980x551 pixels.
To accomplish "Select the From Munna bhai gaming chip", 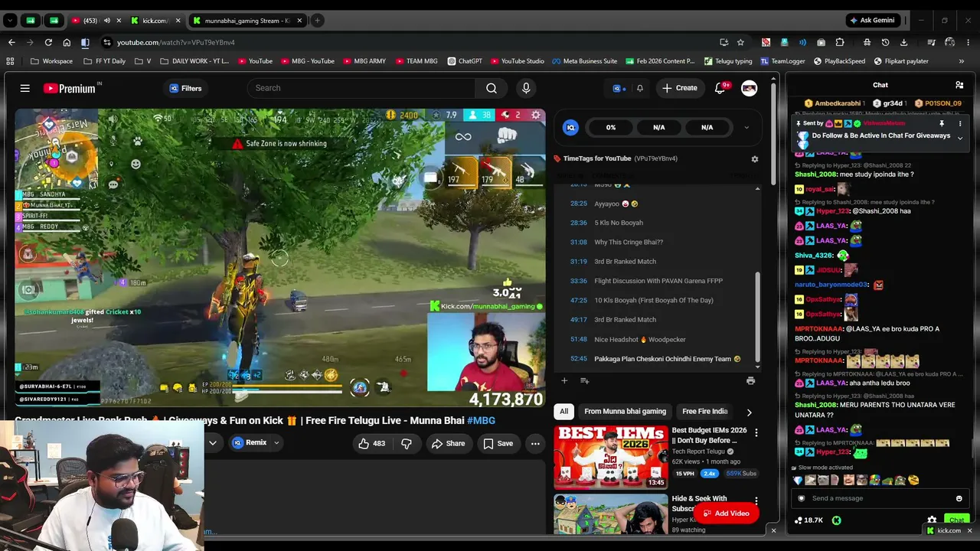I will [626, 412].
